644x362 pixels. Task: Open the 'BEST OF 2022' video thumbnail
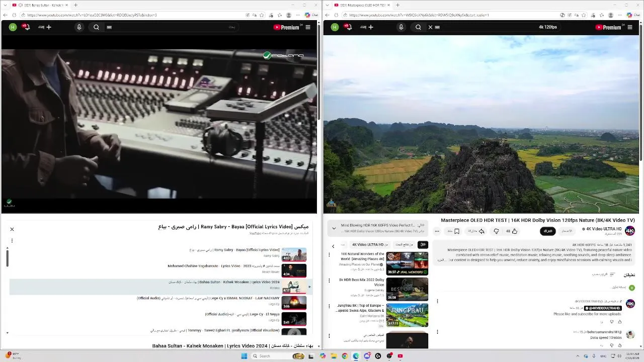click(407, 289)
